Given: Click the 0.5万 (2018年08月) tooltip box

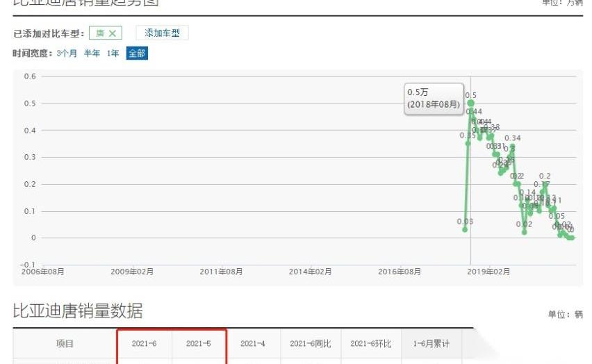Looking at the screenshot, I should pyautogui.click(x=434, y=98).
